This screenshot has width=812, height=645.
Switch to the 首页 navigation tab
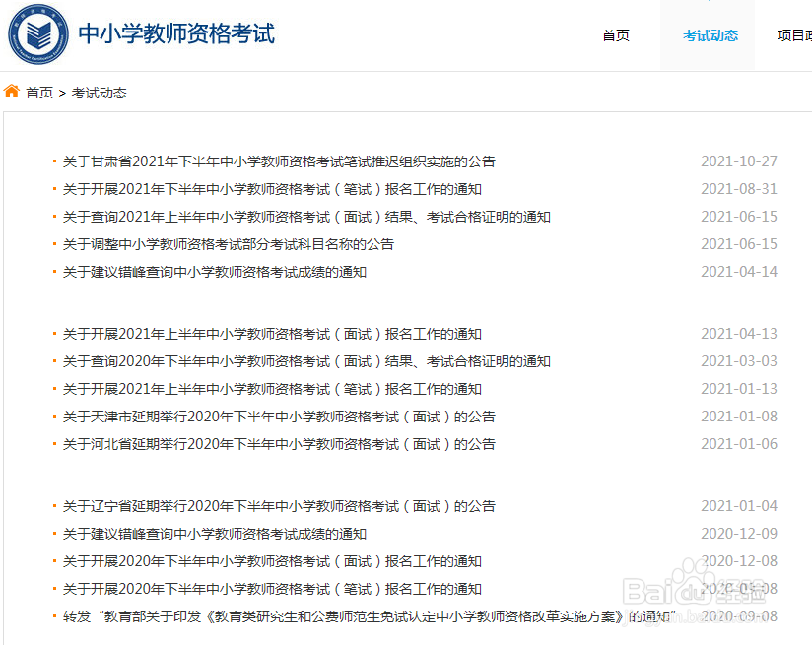(x=616, y=35)
